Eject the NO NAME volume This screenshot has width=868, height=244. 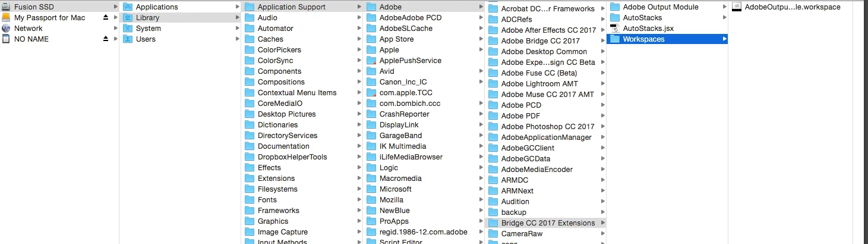click(106, 39)
